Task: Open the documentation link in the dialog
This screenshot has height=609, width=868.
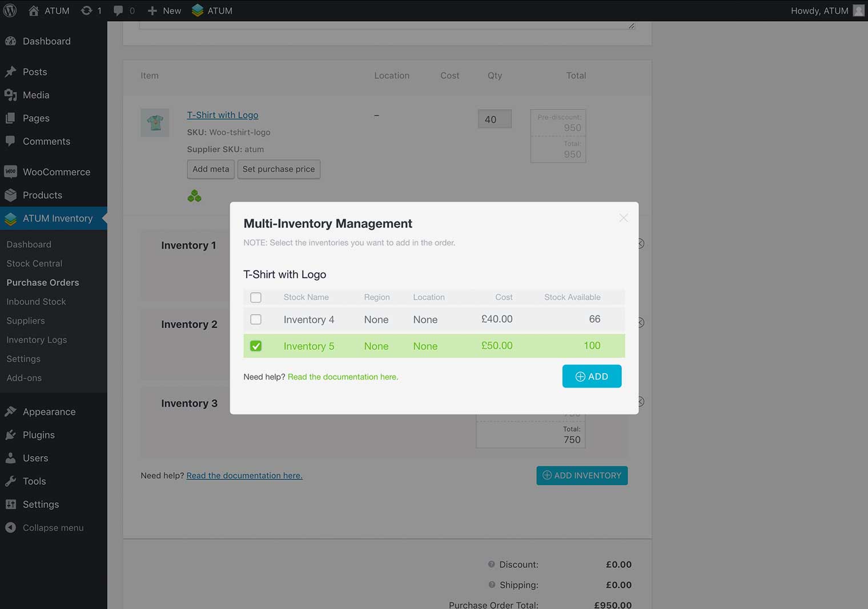Action: [x=343, y=377]
